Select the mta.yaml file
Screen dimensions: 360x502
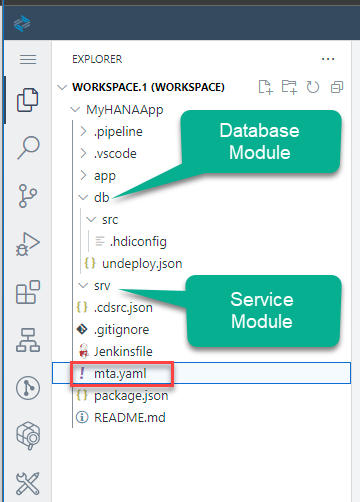[201, 373]
